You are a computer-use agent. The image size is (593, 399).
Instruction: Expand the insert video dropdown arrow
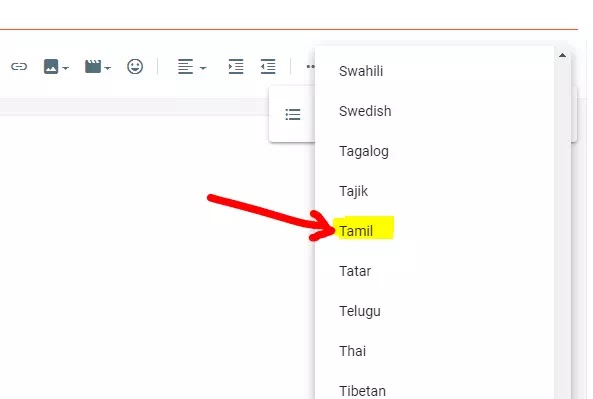(x=108, y=68)
